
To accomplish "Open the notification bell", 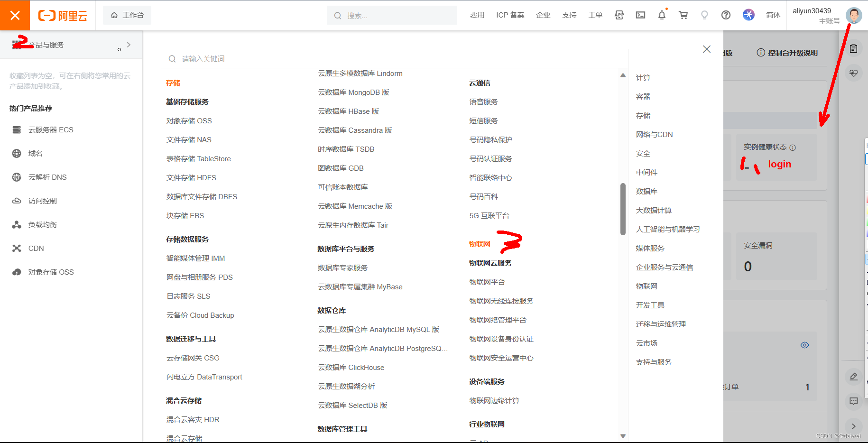I will coord(662,15).
